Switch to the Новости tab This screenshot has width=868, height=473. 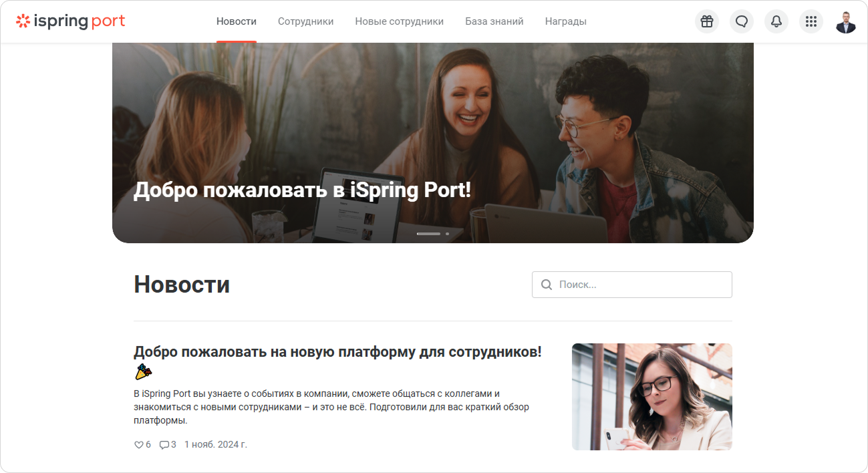point(237,21)
